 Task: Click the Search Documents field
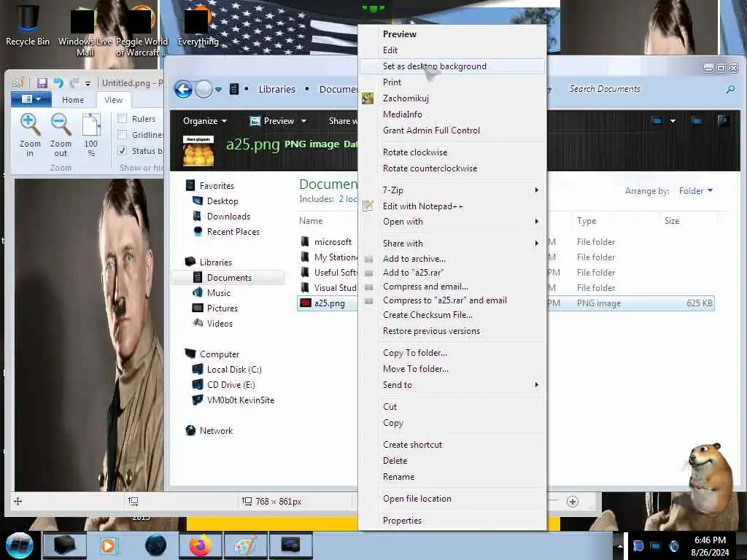[x=643, y=88]
